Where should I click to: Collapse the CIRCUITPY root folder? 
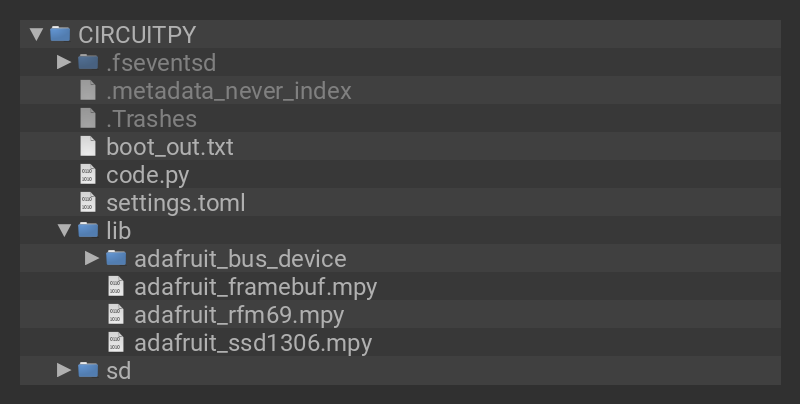[37, 34]
